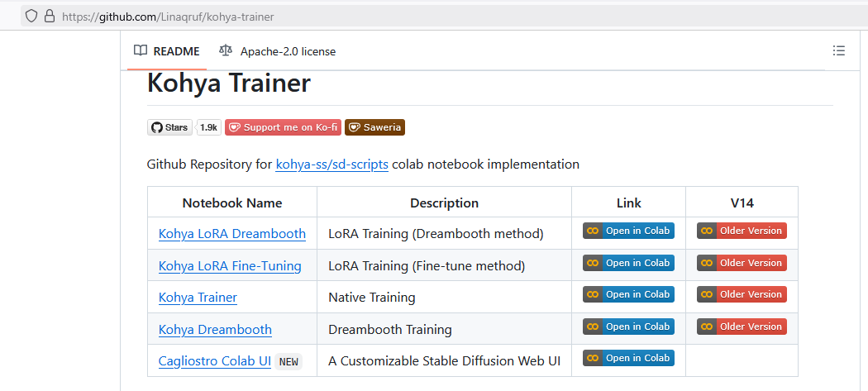Click the browser address bar URL
The height and width of the screenshot is (391, 868).
click(x=168, y=17)
